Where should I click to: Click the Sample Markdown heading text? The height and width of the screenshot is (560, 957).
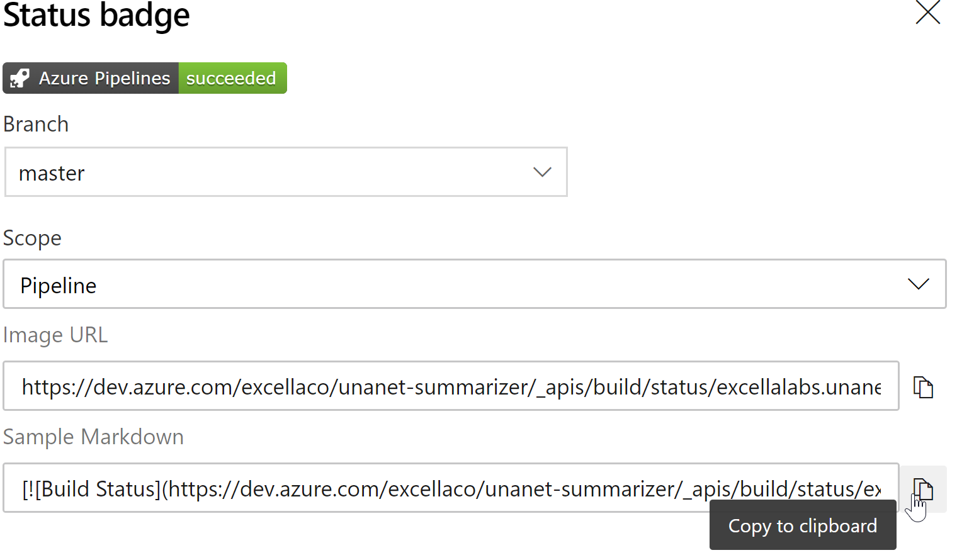93,437
